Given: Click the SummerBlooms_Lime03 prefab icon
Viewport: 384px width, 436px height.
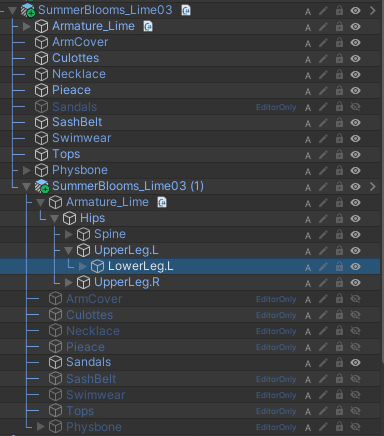Looking at the screenshot, I should (x=28, y=10).
